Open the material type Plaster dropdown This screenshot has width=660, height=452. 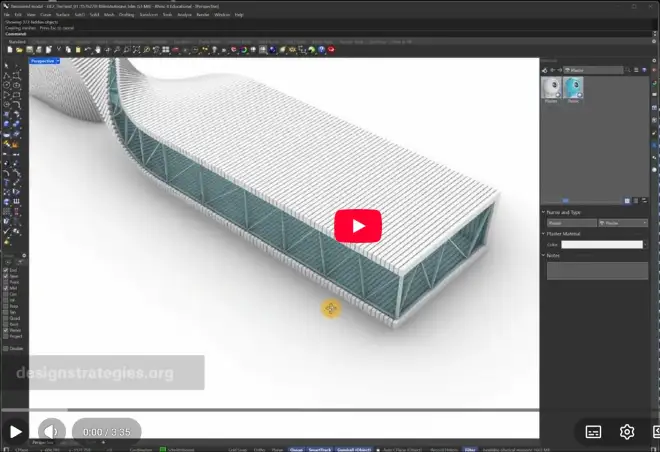[x=623, y=223]
